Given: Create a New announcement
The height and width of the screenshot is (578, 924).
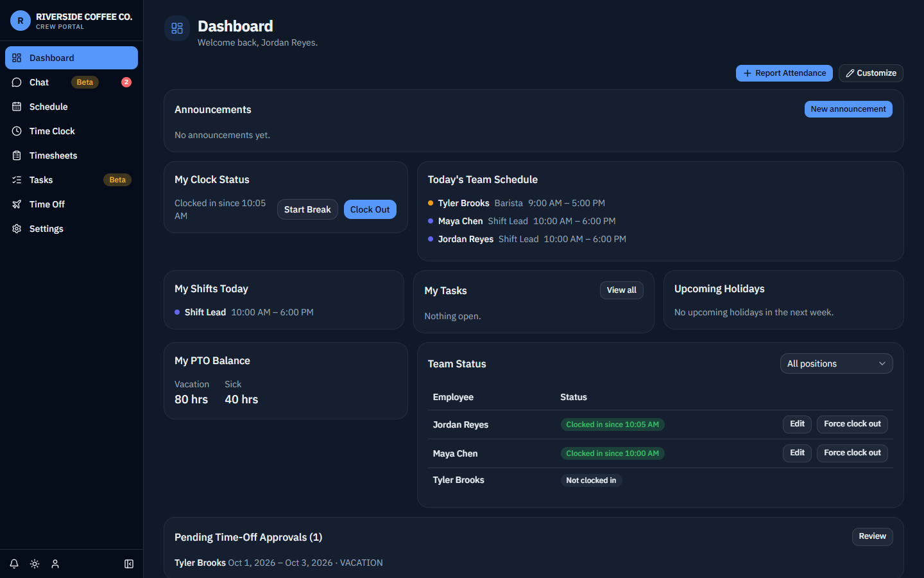Looking at the screenshot, I should [848, 109].
